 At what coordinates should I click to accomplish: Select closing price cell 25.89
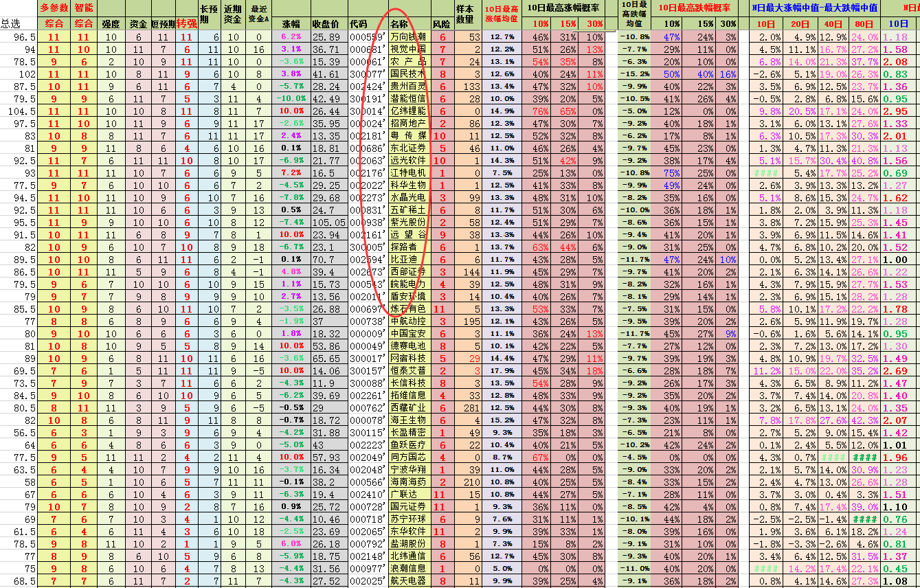[x=328, y=36]
